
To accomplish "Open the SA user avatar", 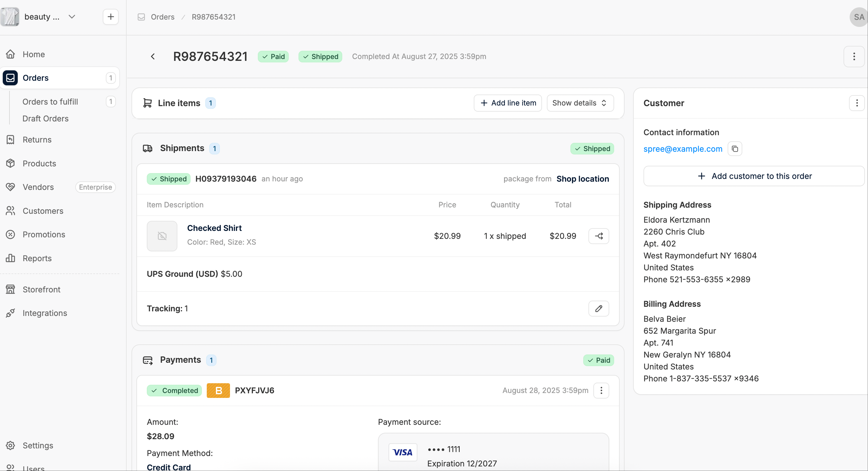I will tap(859, 17).
